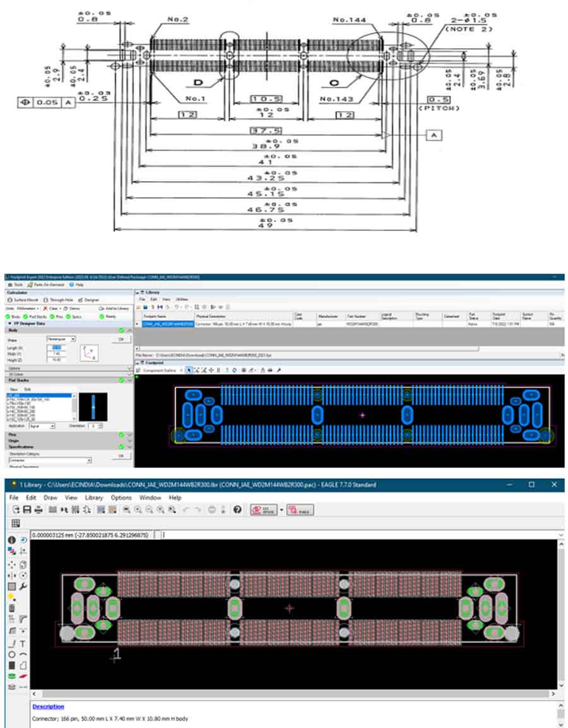The image size is (568, 728).
Task: Select the Mirror tool in EAGLE
Action: (12, 575)
